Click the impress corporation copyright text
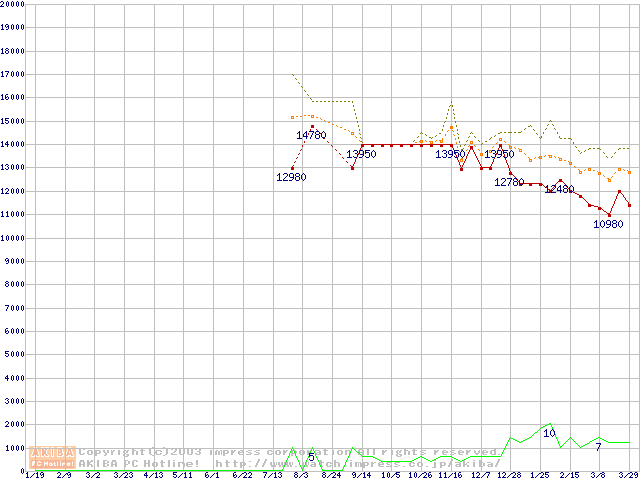Image resolution: width=640 pixels, height=480 pixels. [290, 452]
